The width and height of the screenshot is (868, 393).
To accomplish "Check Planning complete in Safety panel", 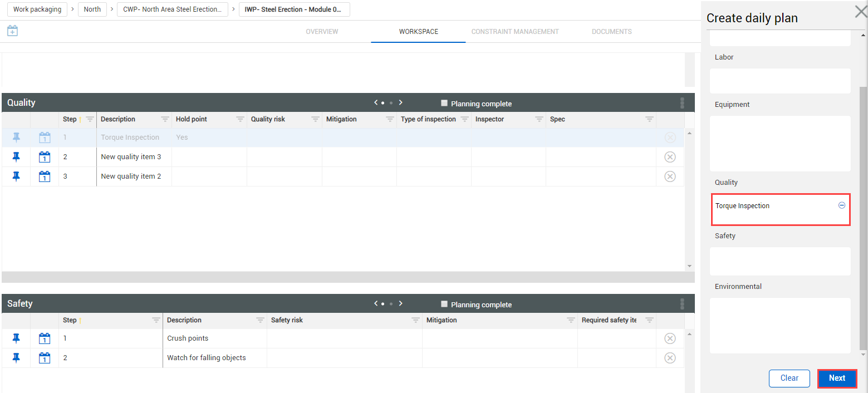I will [x=444, y=304].
